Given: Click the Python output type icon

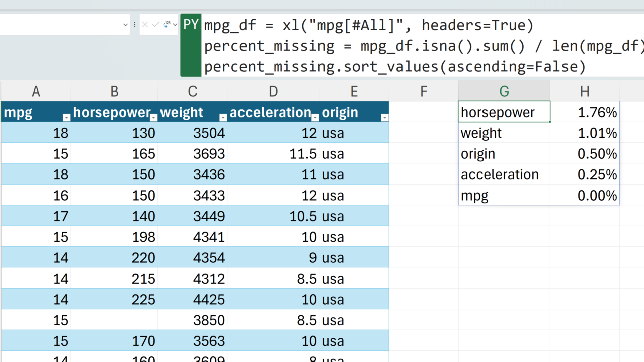Looking at the screenshot, I should (167, 24).
